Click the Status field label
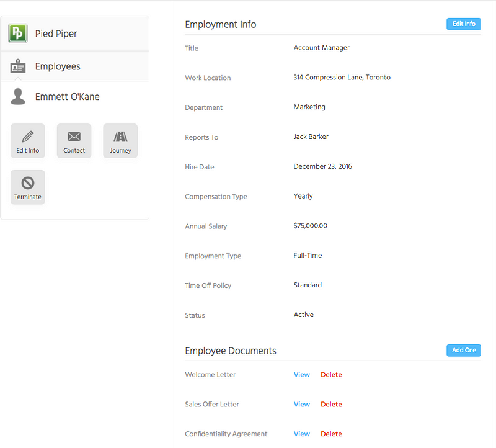The width and height of the screenshot is (496, 448). pos(195,316)
